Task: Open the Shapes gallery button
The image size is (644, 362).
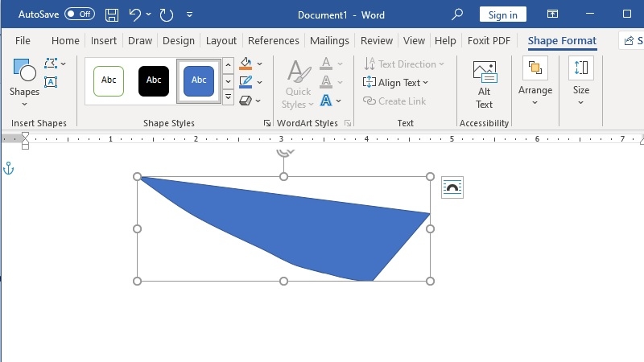Action: tap(24, 82)
